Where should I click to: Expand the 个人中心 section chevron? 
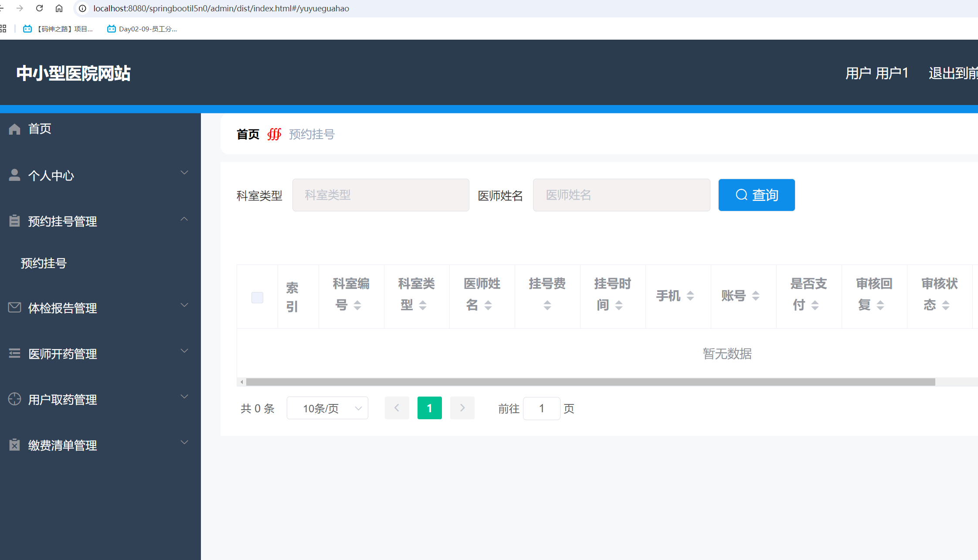click(184, 173)
